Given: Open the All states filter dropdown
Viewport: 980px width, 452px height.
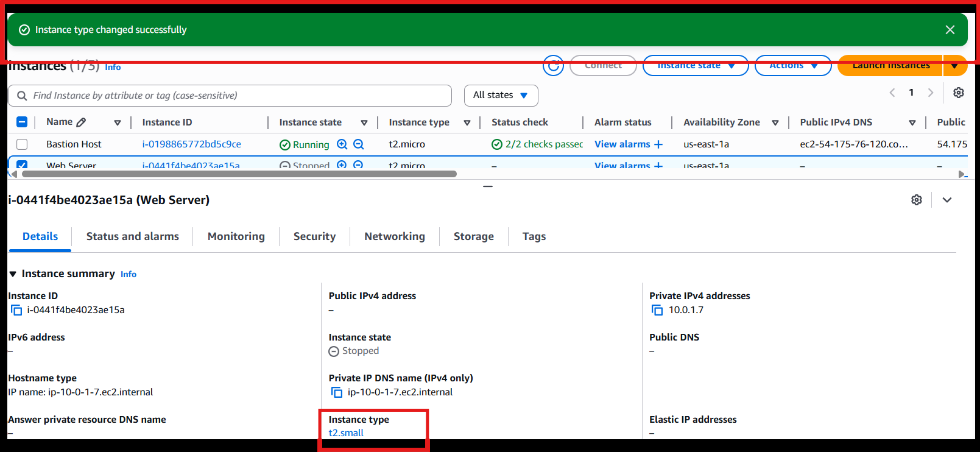Looking at the screenshot, I should tap(501, 96).
